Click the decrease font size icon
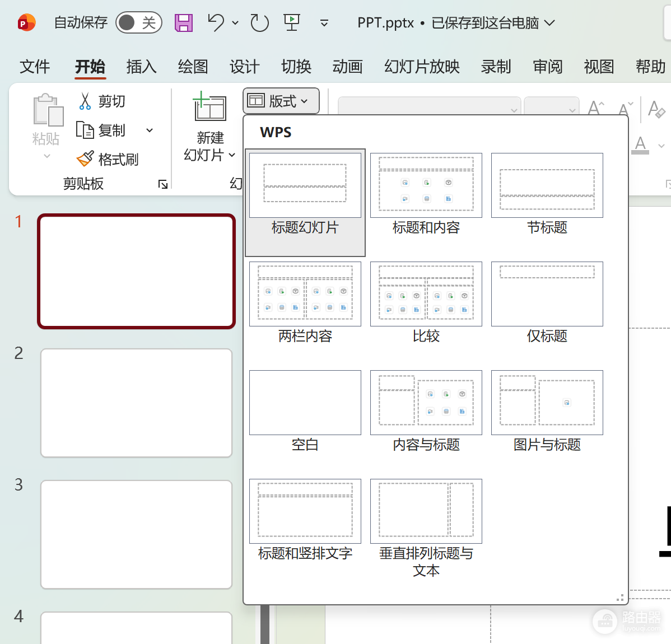671x644 pixels. pos(626,108)
